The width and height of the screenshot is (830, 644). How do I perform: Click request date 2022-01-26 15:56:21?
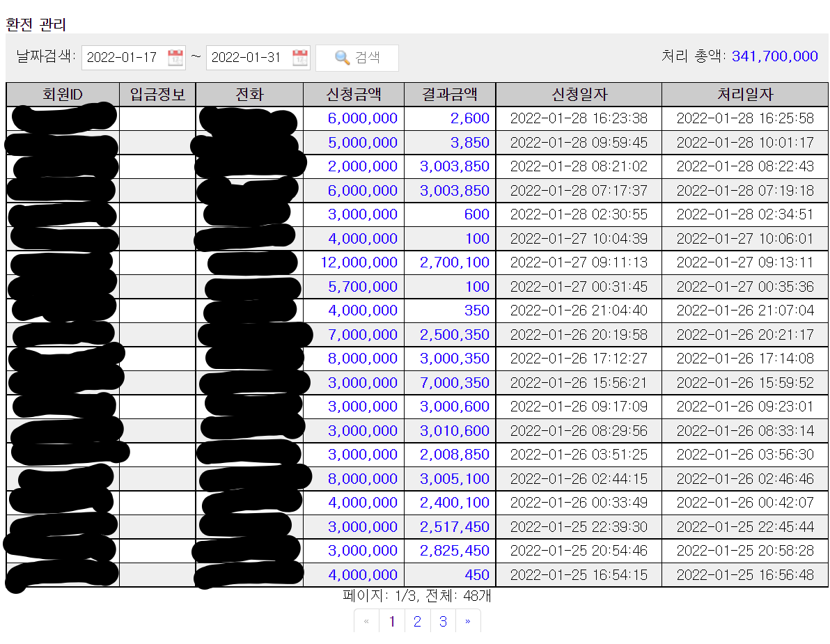pyautogui.click(x=579, y=383)
